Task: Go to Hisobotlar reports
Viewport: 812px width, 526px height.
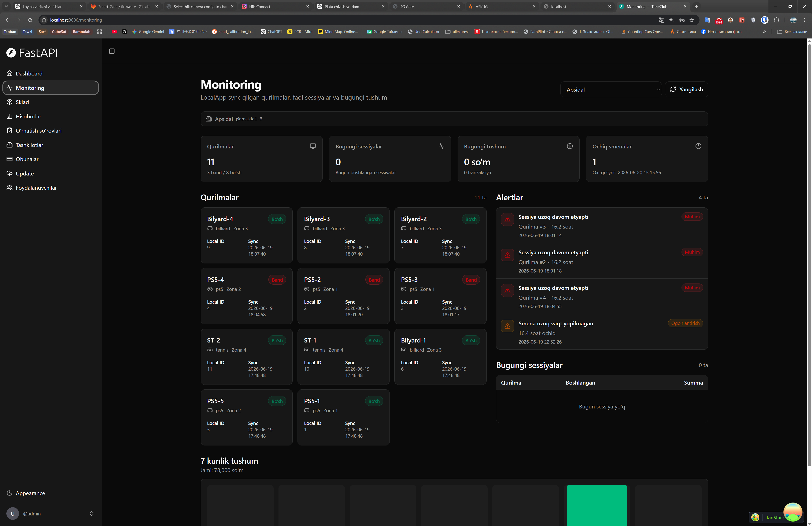Action: 51,116
